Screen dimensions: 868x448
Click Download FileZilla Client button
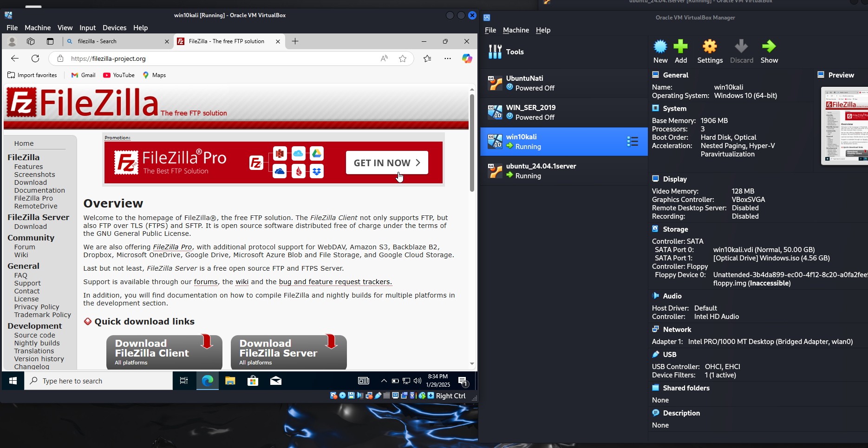164,352
